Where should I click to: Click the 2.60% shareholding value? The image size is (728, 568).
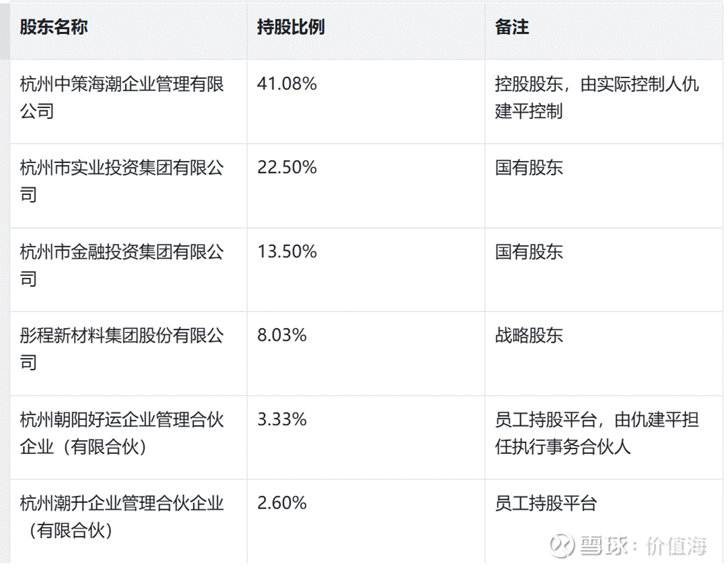(x=281, y=503)
